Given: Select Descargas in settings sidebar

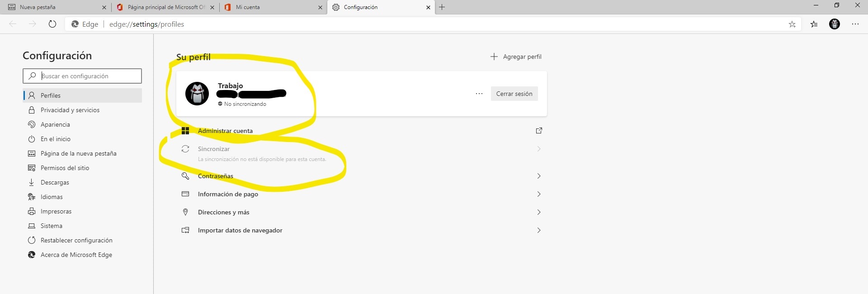Looking at the screenshot, I should click(82, 182).
